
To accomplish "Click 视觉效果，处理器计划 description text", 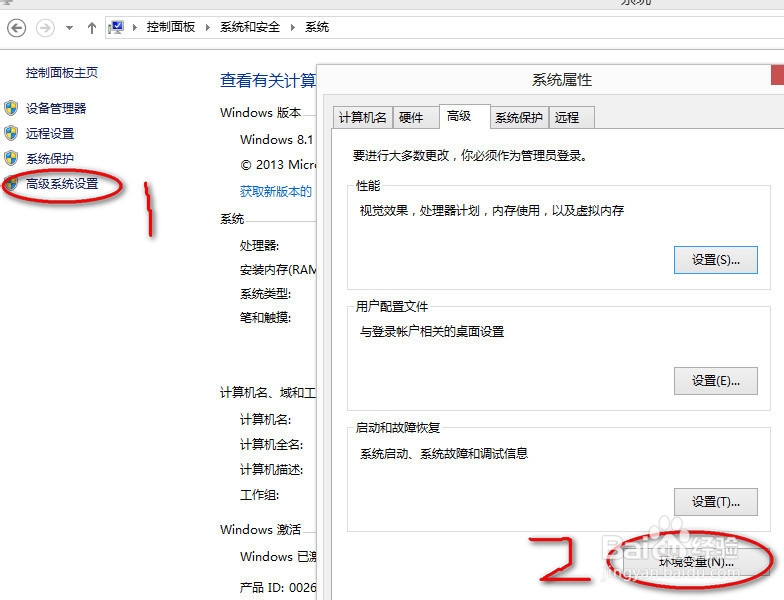I will tap(492, 210).
